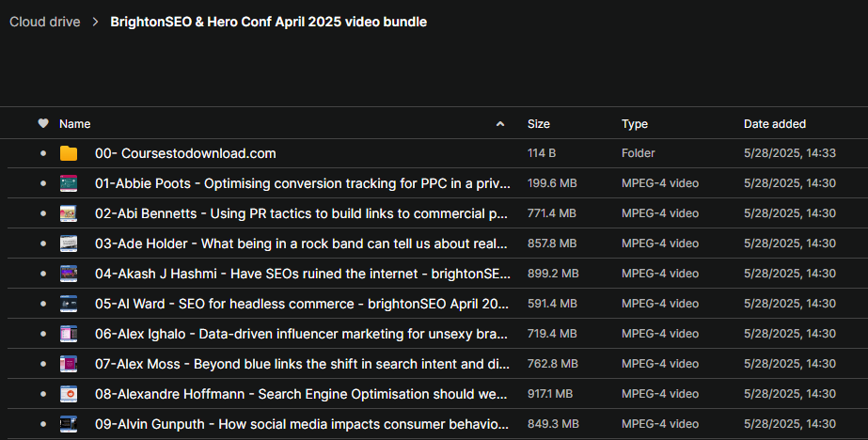The image size is (868, 440).
Task: Toggle the dot marker for 07-Alex Moss row
Action: click(43, 364)
